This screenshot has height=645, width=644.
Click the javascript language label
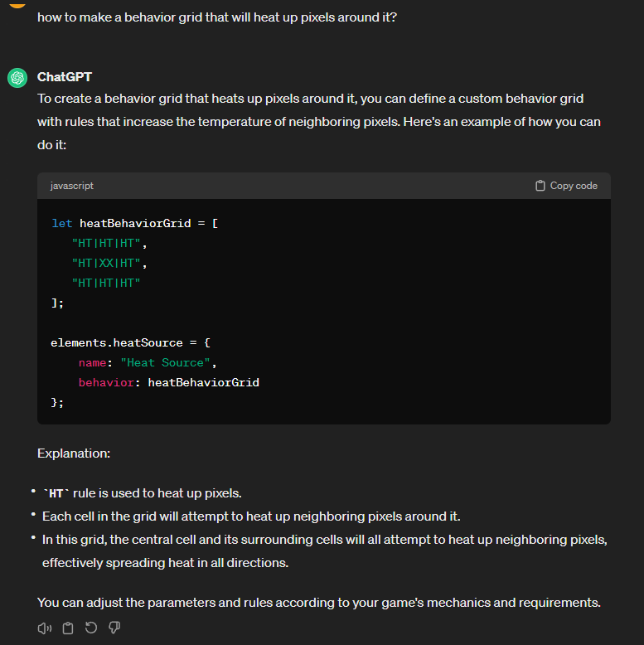72,186
